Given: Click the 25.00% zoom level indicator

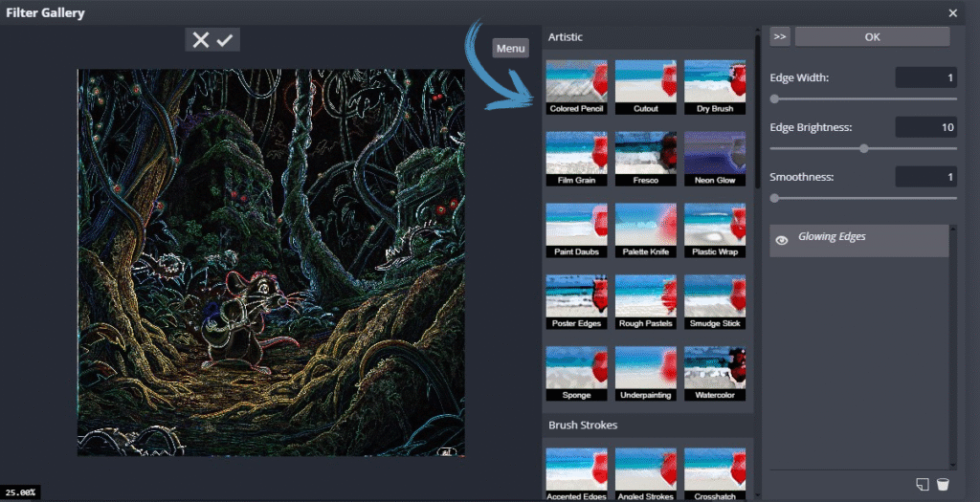Looking at the screenshot, I should click(x=19, y=492).
